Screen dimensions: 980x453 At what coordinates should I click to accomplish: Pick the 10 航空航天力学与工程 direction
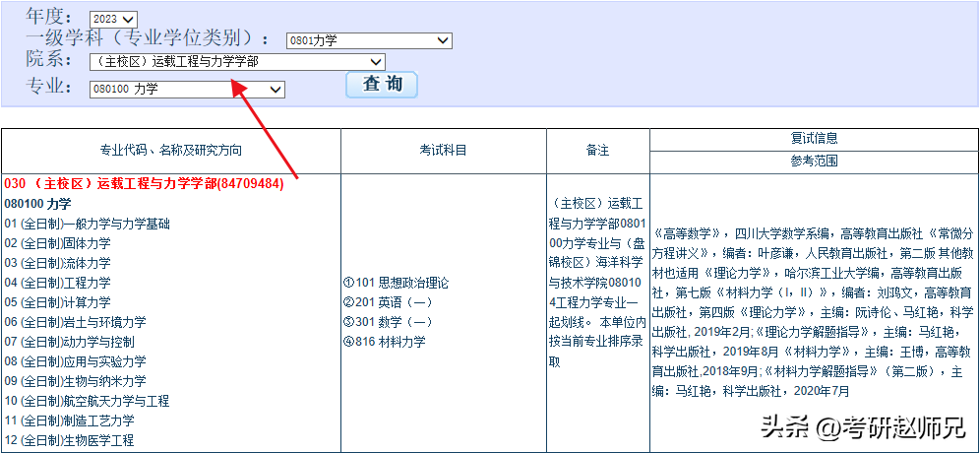point(87,401)
